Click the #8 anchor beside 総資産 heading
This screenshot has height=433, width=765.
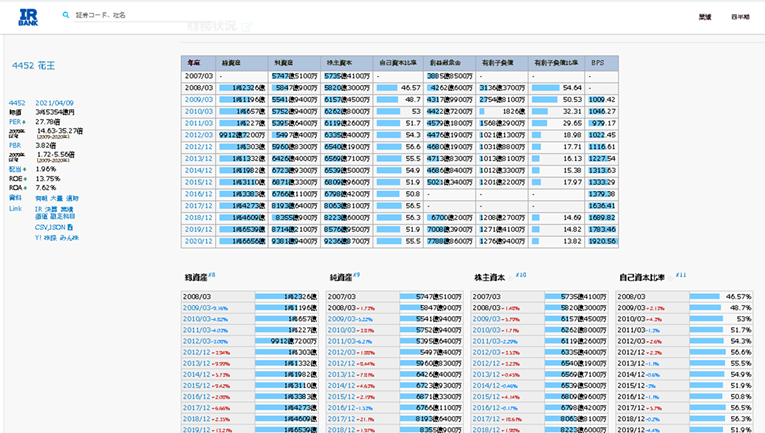pos(212,275)
